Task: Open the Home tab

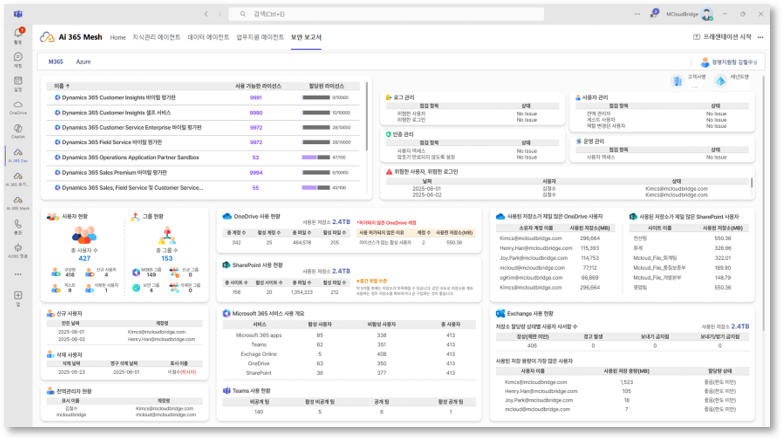Action: pyautogui.click(x=118, y=37)
